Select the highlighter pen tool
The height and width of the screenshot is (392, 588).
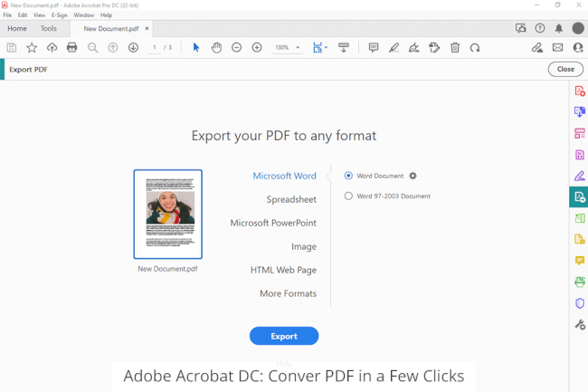tap(394, 48)
